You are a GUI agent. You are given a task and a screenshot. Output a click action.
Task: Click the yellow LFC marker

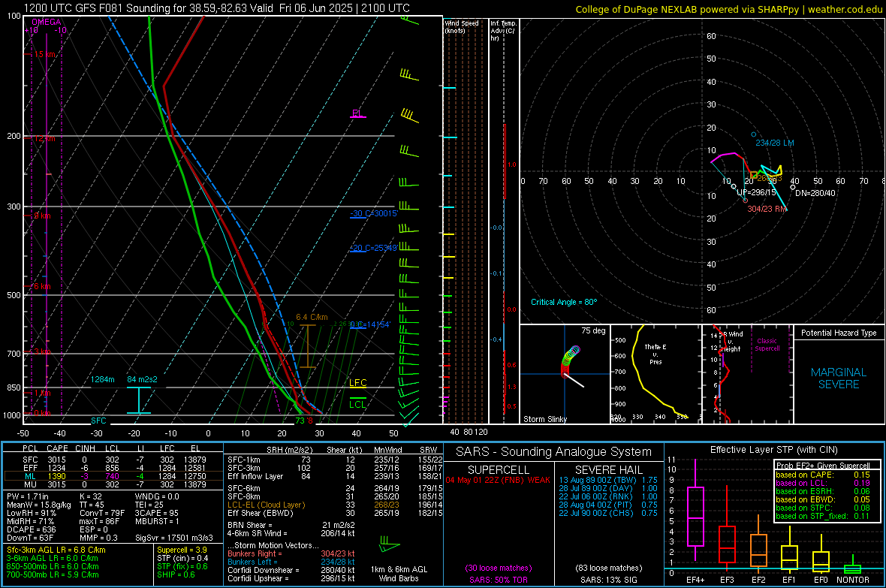[x=357, y=383]
